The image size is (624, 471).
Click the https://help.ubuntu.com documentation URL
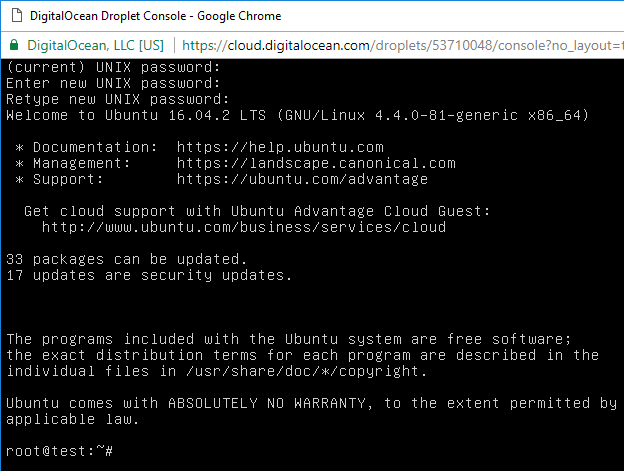point(280,147)
